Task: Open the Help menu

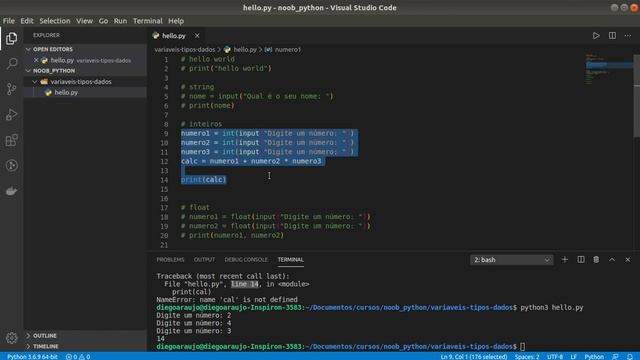Action: coord(176,21)
